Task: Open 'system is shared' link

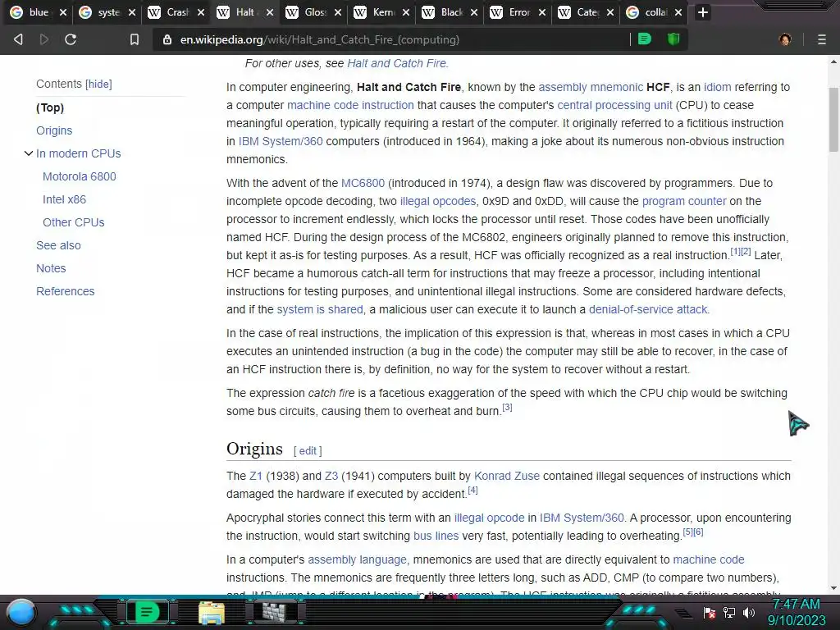Action: [x=320, y=309]
